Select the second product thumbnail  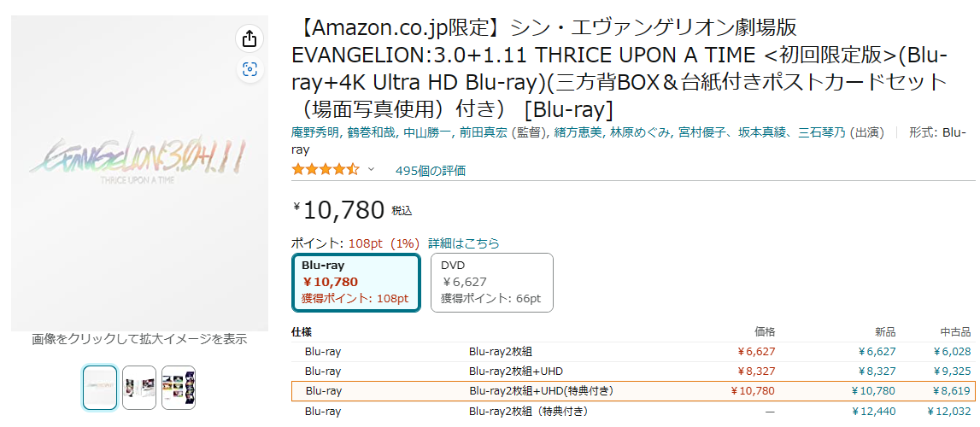tap(139, 388)
